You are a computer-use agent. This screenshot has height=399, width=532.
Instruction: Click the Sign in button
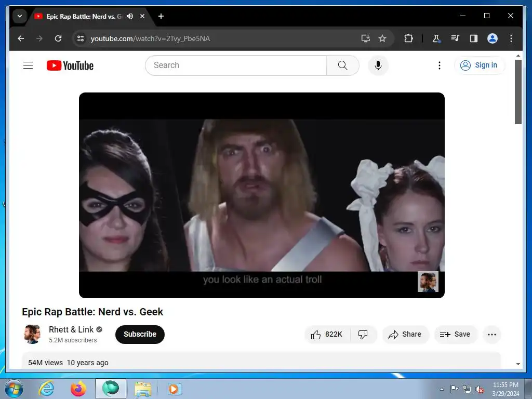pyautogui.click(x=479, y=65)
